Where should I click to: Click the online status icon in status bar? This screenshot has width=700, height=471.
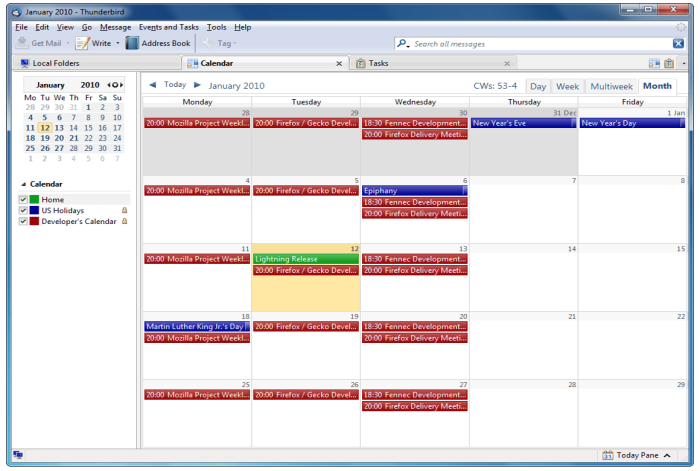[18, 455]
